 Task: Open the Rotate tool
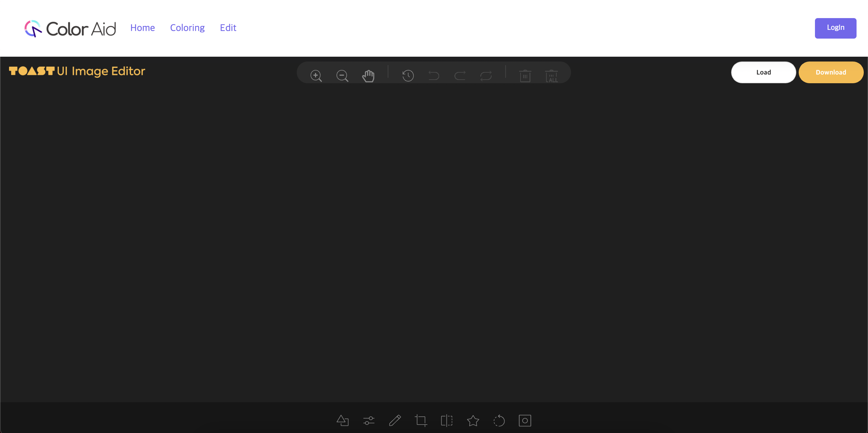coord(499,421)
